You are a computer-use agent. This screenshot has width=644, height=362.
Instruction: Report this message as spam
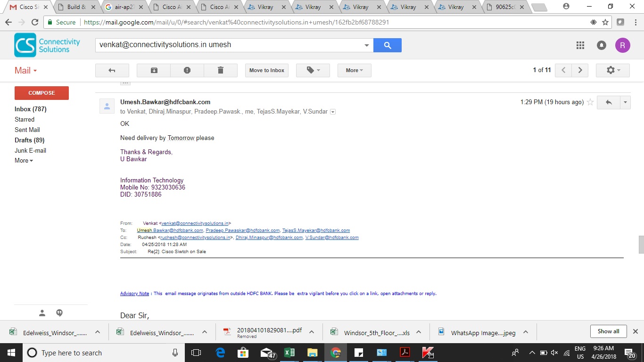tap(187, 70)
